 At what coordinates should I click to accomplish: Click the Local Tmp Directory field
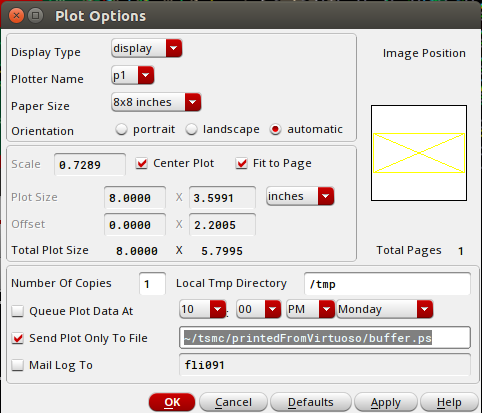point(387,284)
